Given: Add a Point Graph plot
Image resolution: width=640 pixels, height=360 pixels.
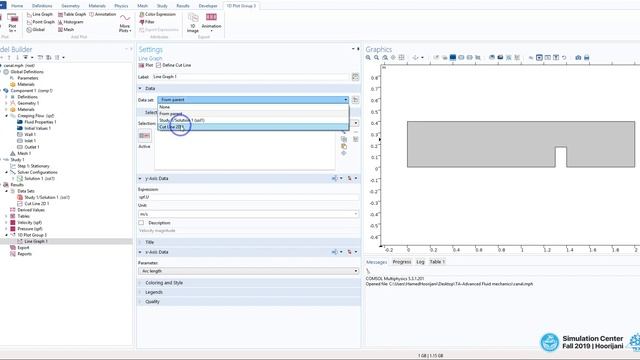Looking at the screenshot, I should [x=40, y=22].
